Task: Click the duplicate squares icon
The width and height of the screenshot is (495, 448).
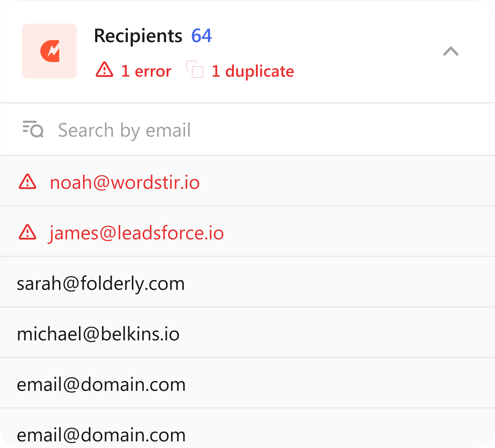Action: click(195, 69)
